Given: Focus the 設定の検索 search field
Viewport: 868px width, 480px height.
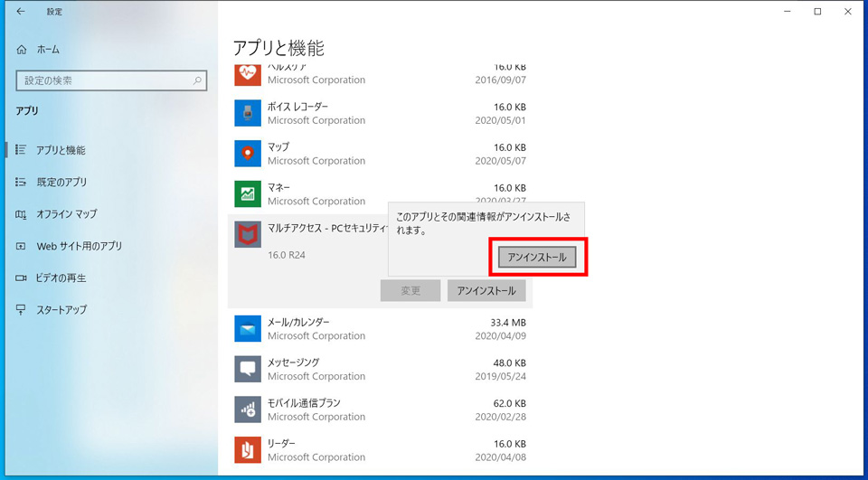Looking at the screenshot, I should (111, 80).
